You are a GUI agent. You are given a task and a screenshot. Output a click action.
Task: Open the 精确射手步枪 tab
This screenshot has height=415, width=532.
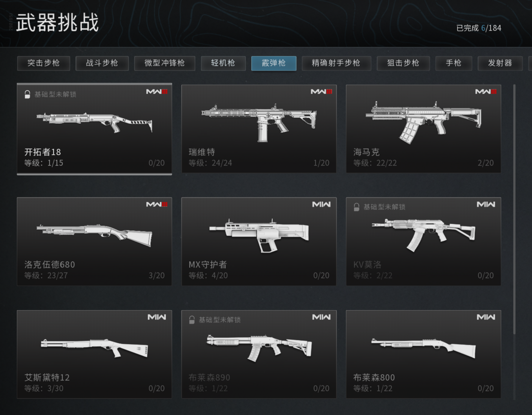336,63
